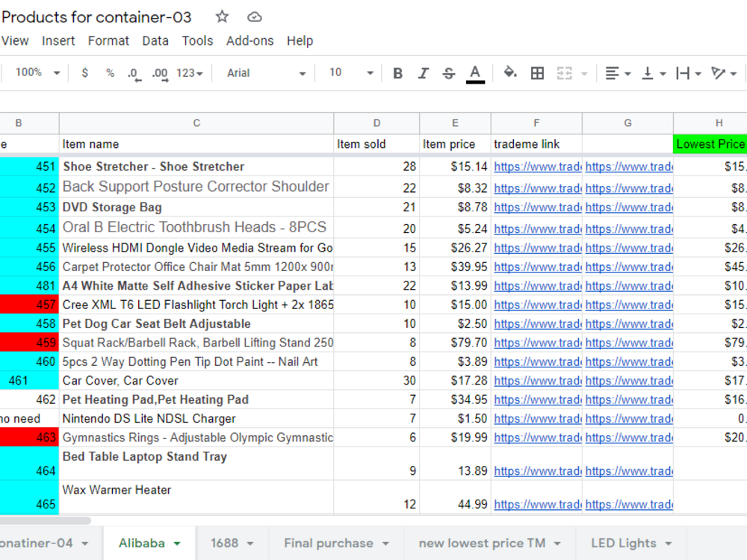Open 1688 tab options arrow
This screenshot has height=560, width=747.
(250, 544)
